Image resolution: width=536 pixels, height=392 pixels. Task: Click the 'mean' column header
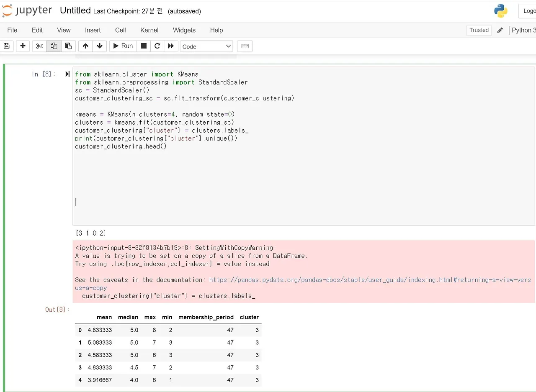(104, 317)
